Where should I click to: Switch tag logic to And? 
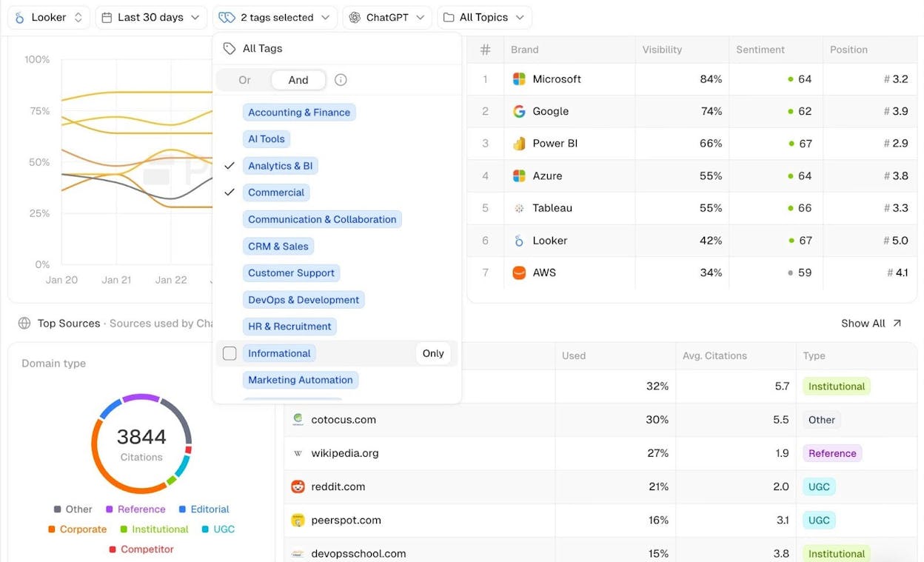tap(298, 80)
